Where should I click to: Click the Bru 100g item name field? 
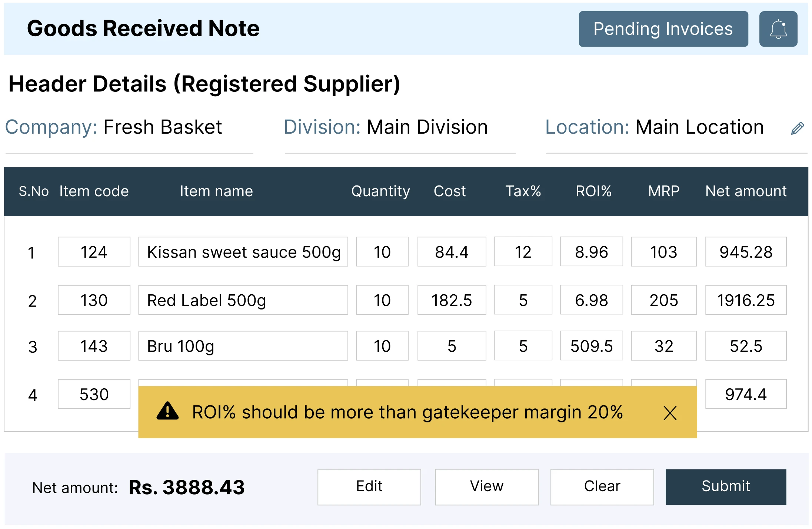[x=243, y=346]
